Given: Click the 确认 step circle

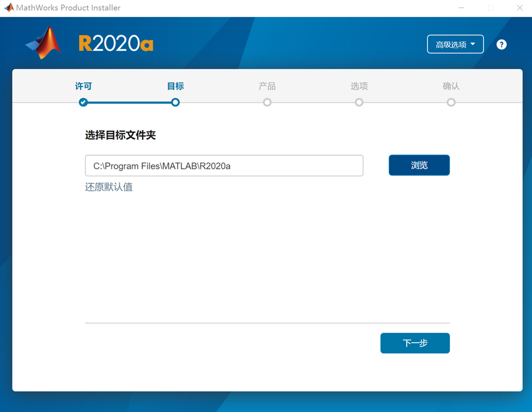Looking at the screenshot, I should pos(451,102).
